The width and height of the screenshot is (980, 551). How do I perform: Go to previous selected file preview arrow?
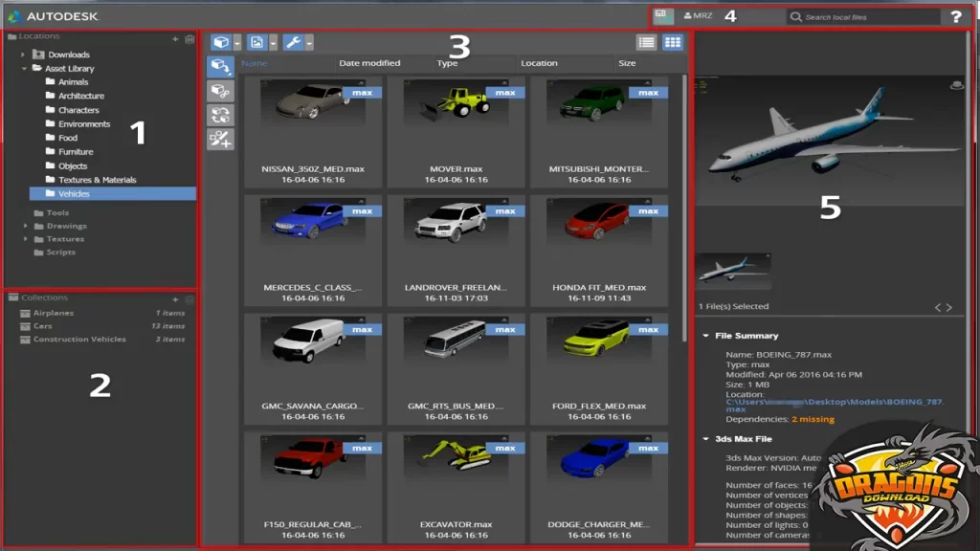(938, 307)
